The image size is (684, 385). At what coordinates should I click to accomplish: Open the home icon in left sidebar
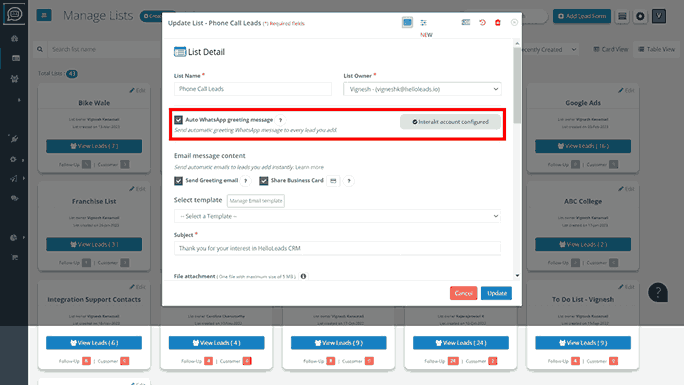click(x=14, y=38)
